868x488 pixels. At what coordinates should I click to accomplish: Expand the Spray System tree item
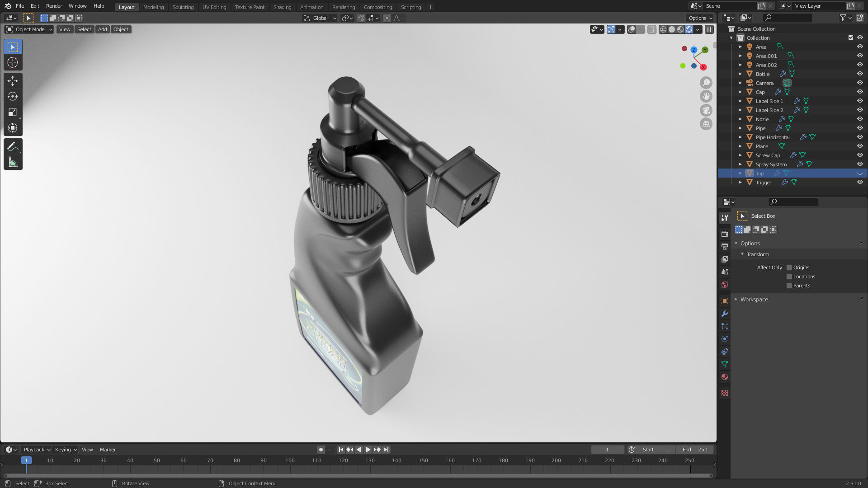741,164
